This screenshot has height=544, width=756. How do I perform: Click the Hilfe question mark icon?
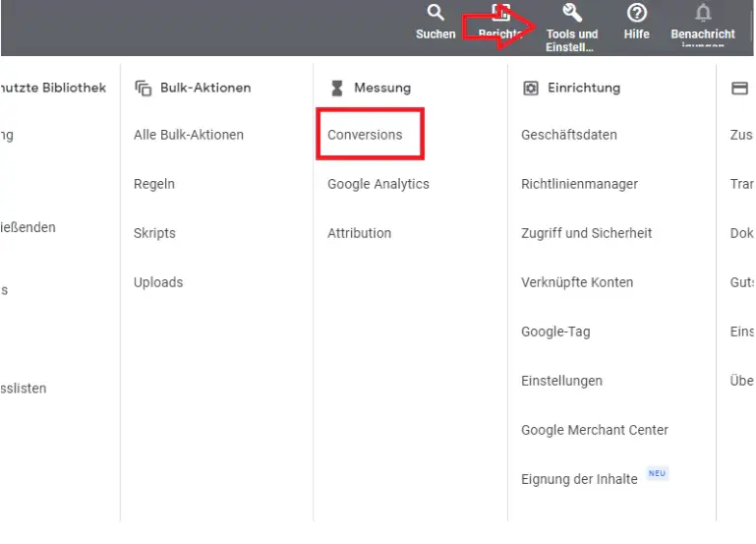click(x=636, y=14)
